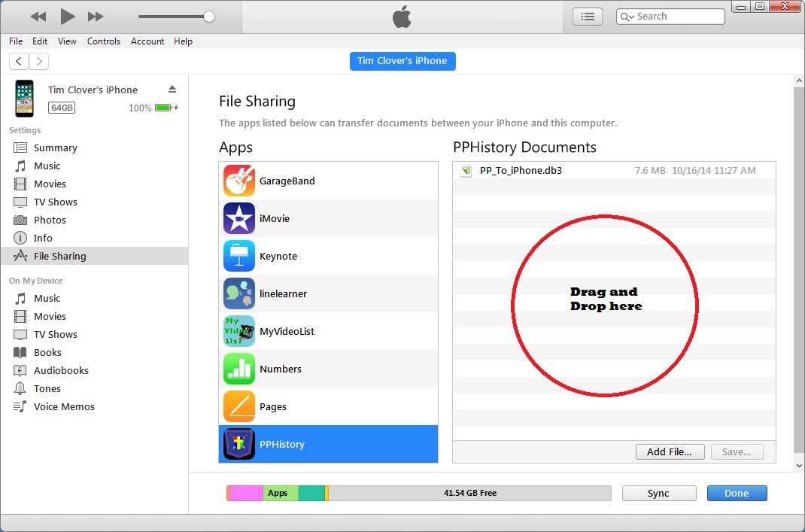Image resolution: width=805 pixels, height=532 pixels.
Task: Open the Help menu
Action: (183, 41)
